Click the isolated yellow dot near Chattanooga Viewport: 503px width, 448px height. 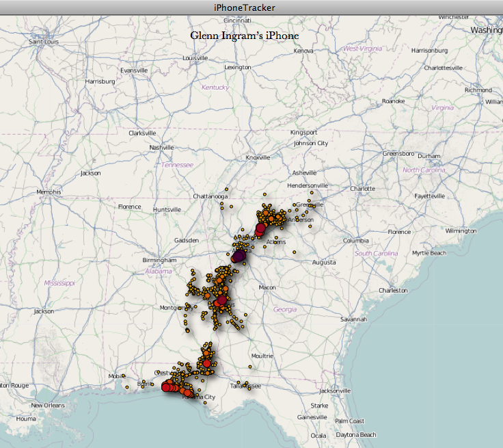pyautogui.click(x=225, y=189)
